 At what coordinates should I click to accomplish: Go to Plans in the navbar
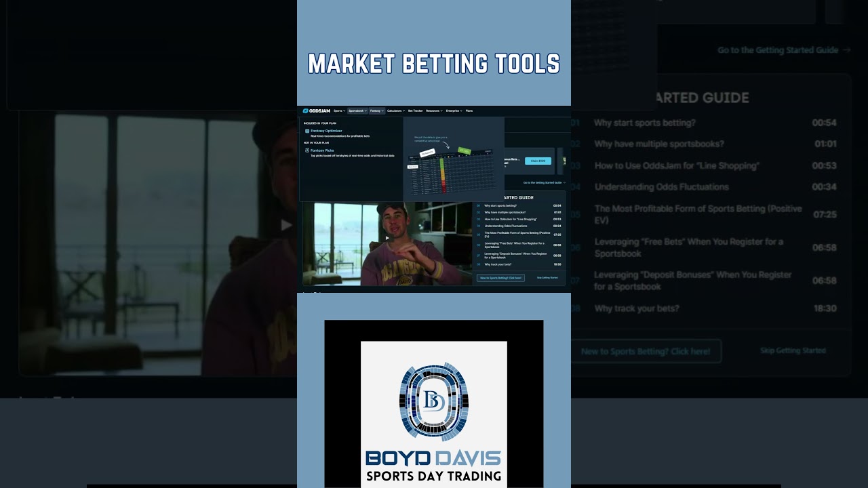click(x=469, y=110)
